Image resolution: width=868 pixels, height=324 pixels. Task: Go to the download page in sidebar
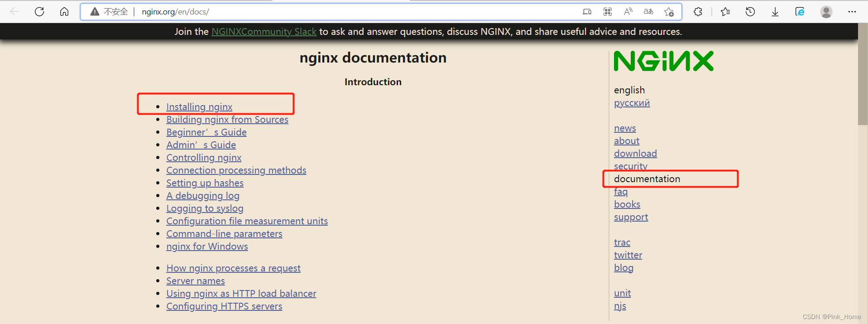(x=635, y=154)
